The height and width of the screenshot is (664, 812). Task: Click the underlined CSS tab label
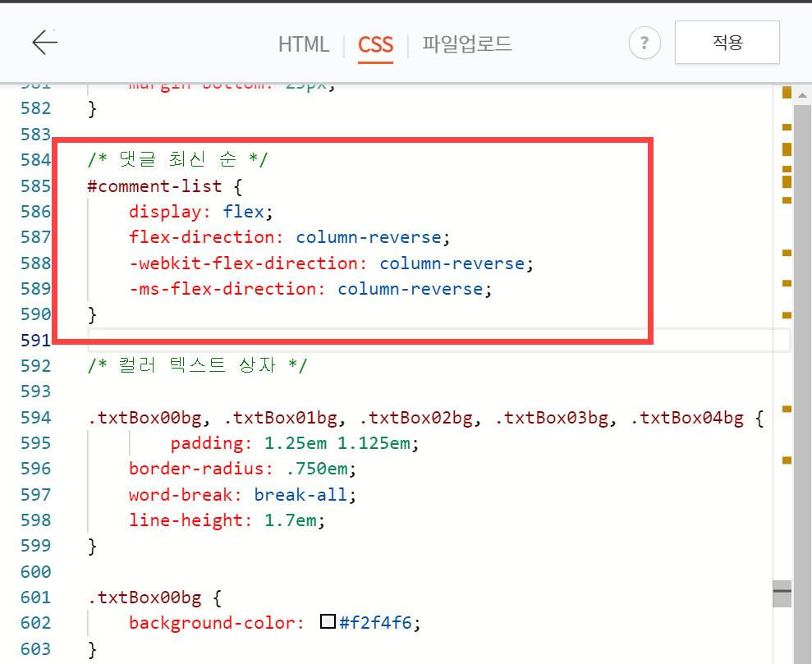[x=375, y=45]
